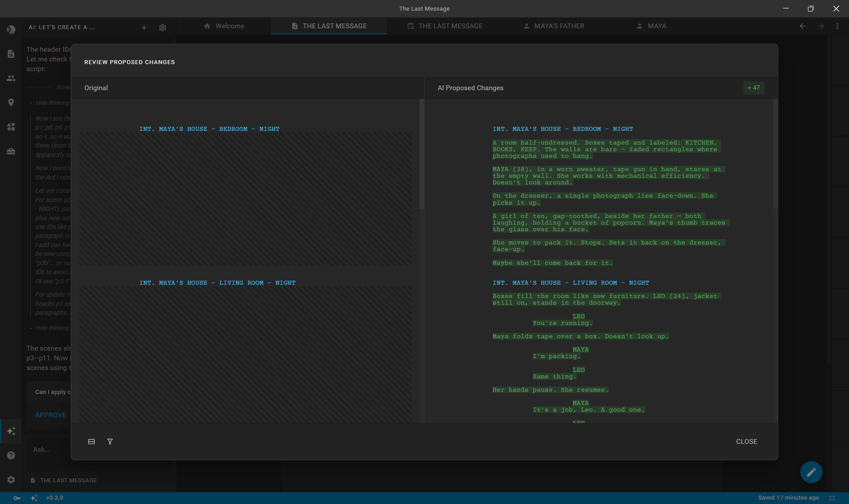Click the dialogue "It's a job, Leo. A good one."
The width and height of the screenshot is (849, 504).
click(x=589, y=410)
